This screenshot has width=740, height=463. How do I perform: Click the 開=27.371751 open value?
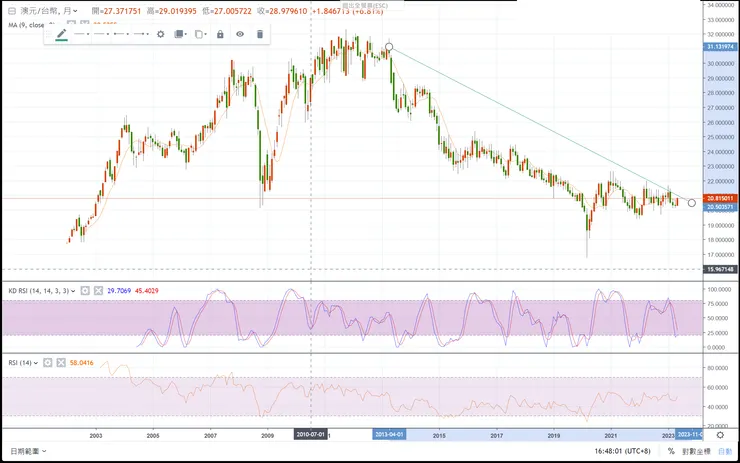tap(116, 11)
